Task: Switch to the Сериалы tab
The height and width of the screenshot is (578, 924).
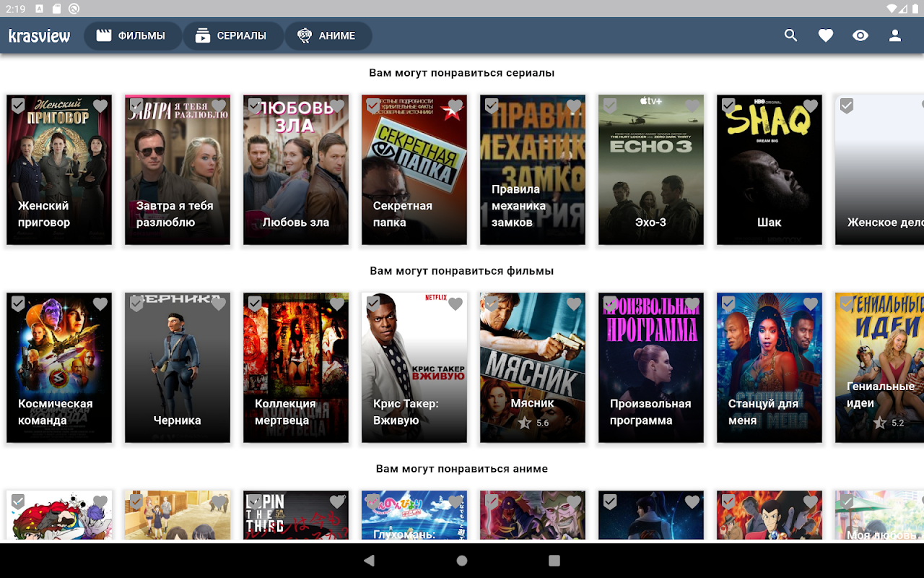Action: (232, 35)
